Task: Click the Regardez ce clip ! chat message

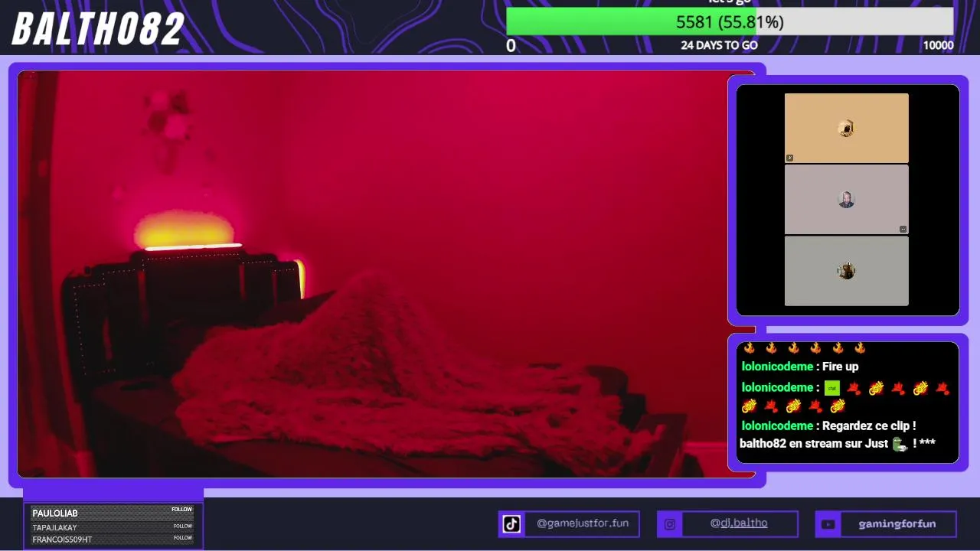Action: click(869, 425)
